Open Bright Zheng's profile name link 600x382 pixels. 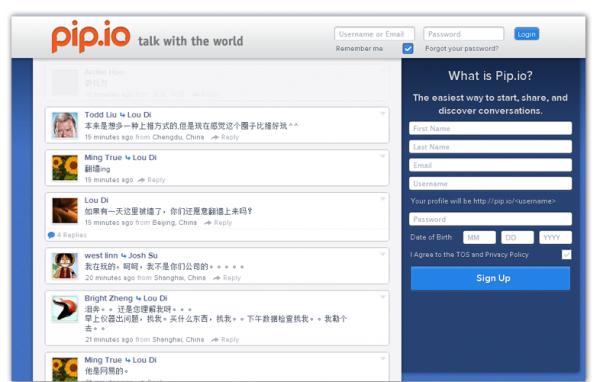pos(109,299)
